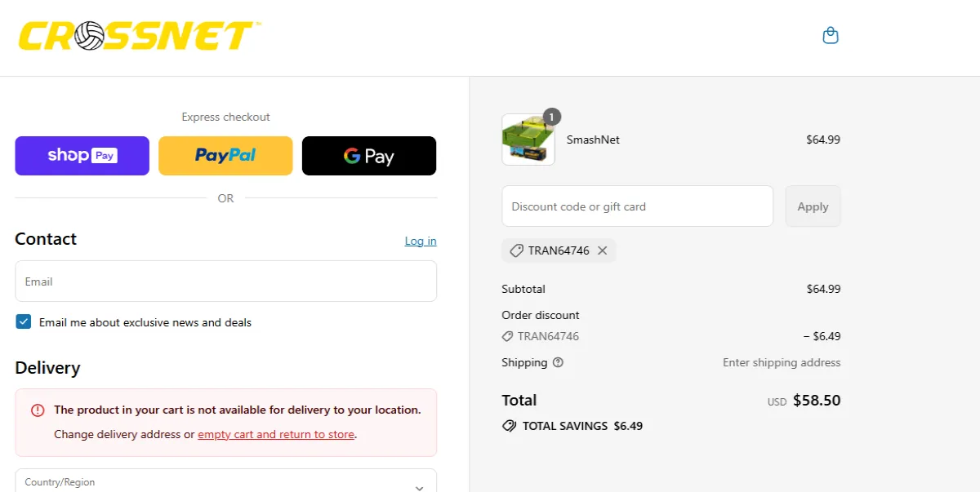This screenshot has width=980, height=492.
Task: Click empty cart and return to store
Action: pyautogui.click(x=274, y=434)
